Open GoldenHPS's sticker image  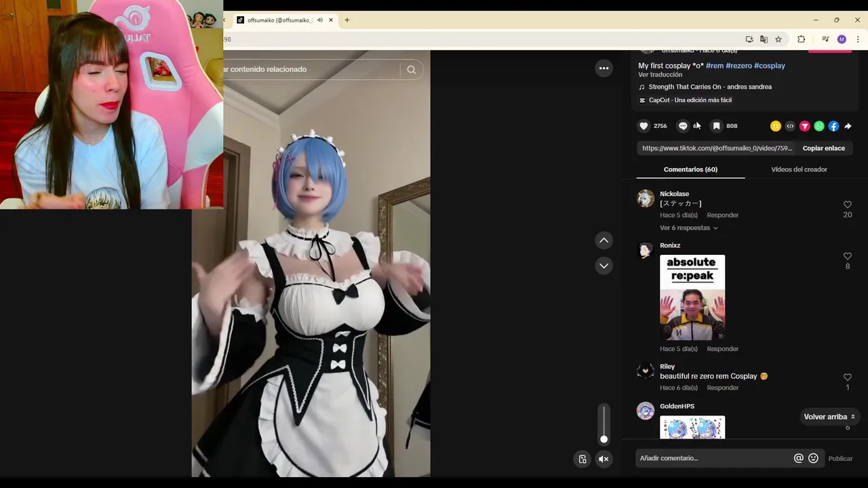(692, 427)
